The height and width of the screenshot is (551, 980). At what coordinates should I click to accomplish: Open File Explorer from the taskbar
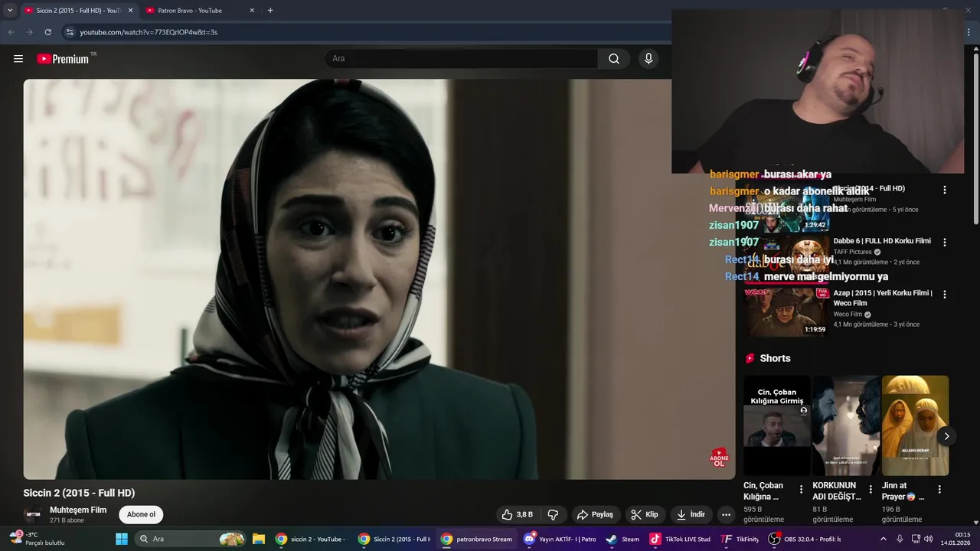[x=259, y=539]
